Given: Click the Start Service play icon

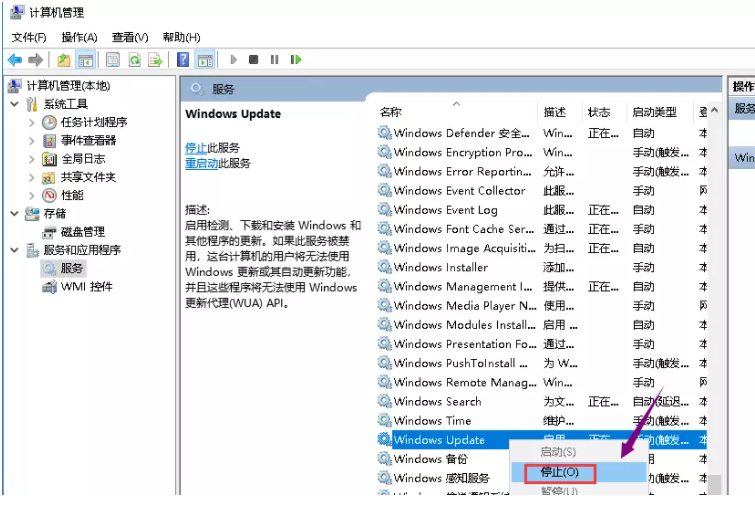Looking at the screenshot, I should coord(234,60).
